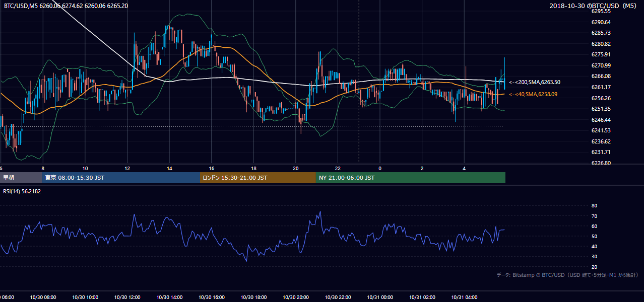Click the 6241.53 price axis label
The image size is (644, 302).
coord(601,130)
